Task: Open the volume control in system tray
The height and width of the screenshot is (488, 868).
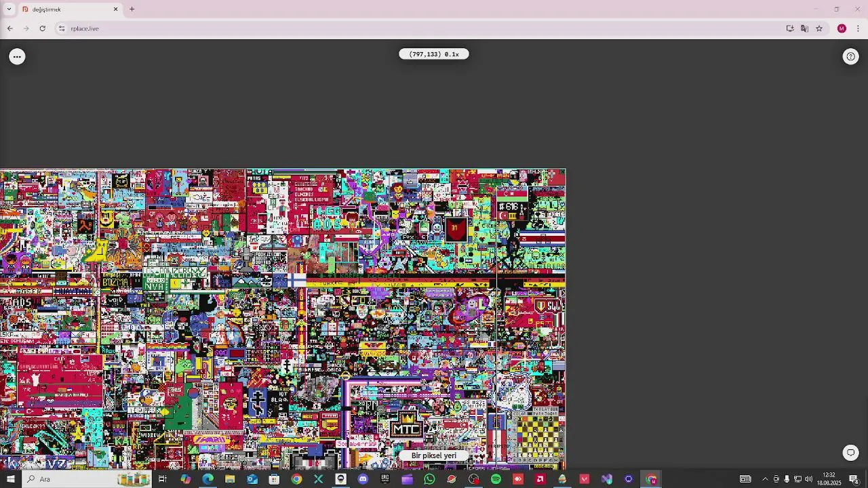Action: point(808,479)
